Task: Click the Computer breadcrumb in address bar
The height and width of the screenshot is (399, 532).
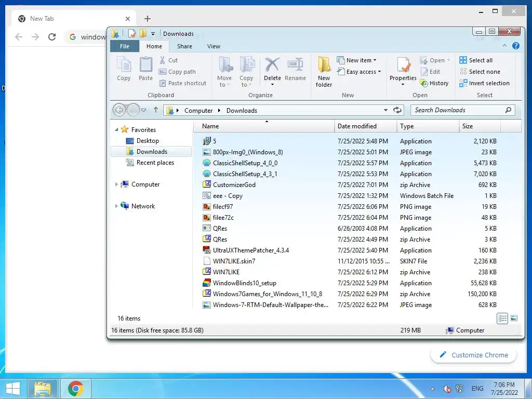Action: click(198, 111)
